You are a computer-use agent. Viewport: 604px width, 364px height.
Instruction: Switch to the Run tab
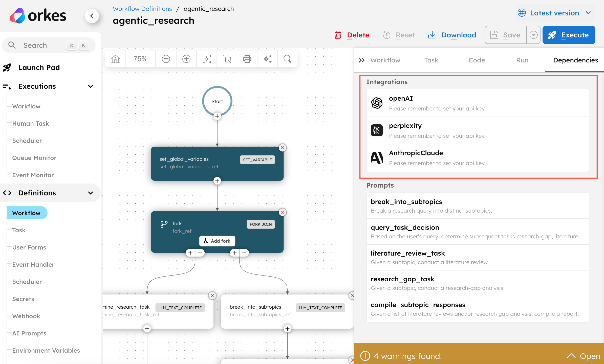[x=522, y=60]
